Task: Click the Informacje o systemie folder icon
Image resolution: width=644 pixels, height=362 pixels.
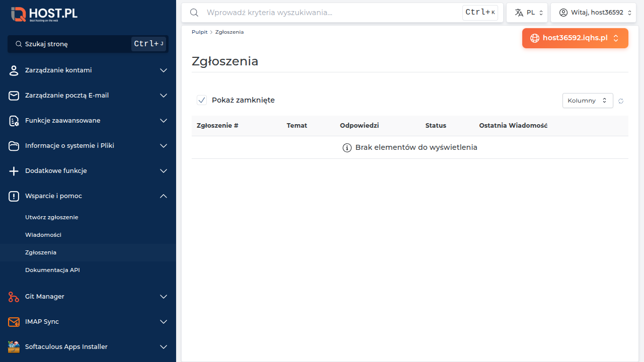Action: [14, 146]
